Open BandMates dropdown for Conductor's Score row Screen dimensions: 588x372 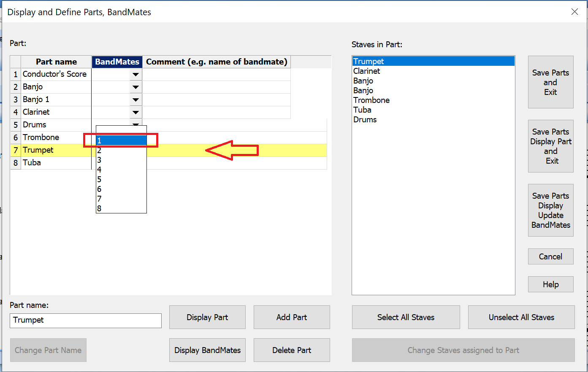[135, 75]
